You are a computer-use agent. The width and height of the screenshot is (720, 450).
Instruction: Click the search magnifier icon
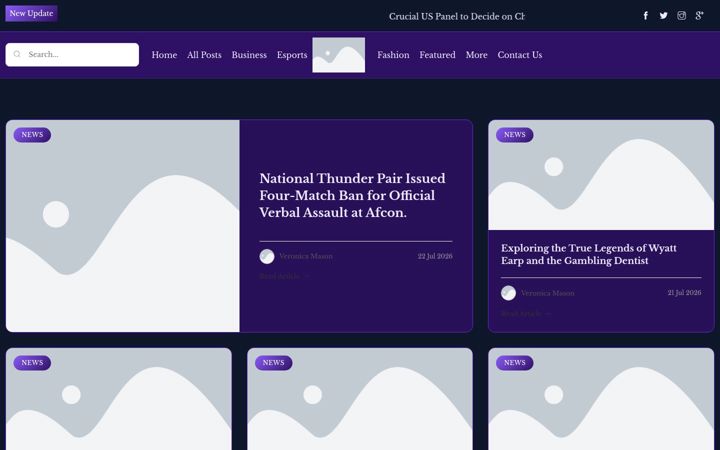(x=17, y=54)
